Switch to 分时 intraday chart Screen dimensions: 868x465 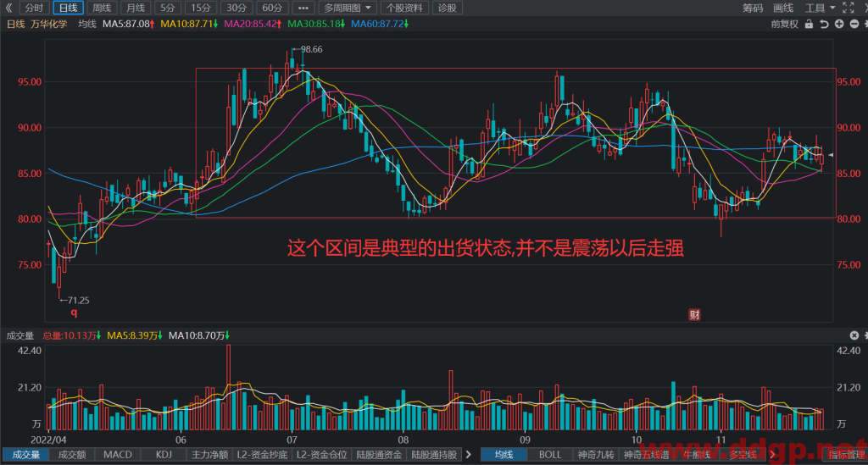(x=34, y=8)
